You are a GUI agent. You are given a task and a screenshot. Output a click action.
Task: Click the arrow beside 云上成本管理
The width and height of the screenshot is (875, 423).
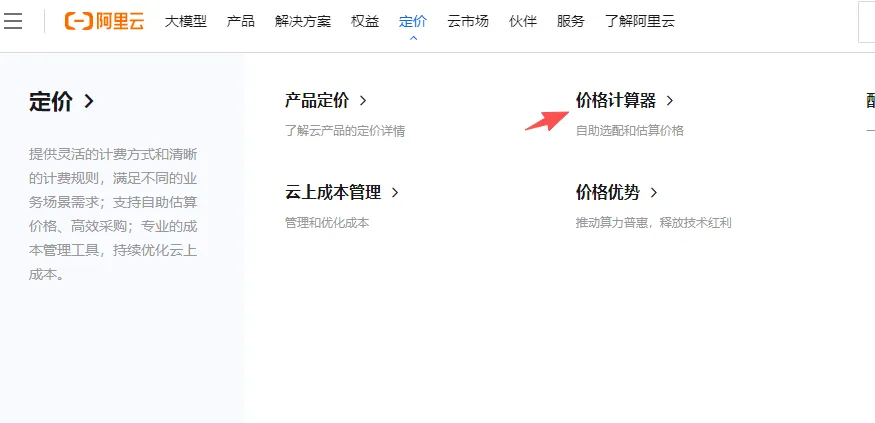[395, 193]
